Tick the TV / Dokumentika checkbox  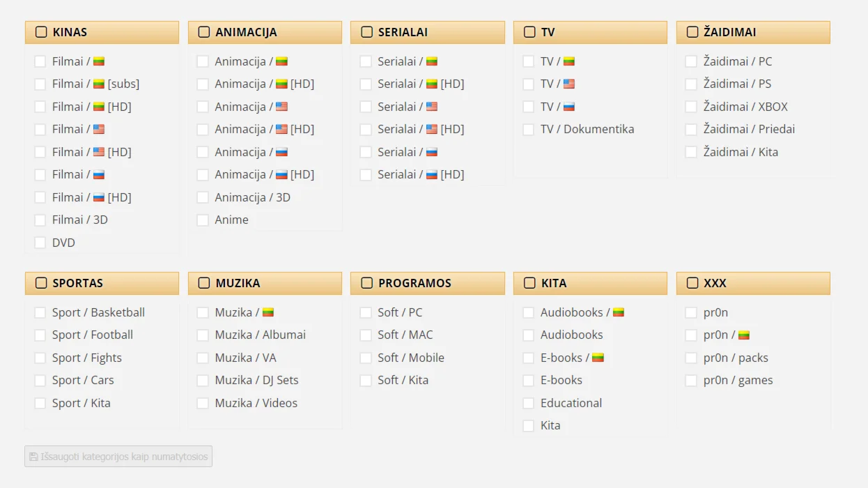click(529, 130)
